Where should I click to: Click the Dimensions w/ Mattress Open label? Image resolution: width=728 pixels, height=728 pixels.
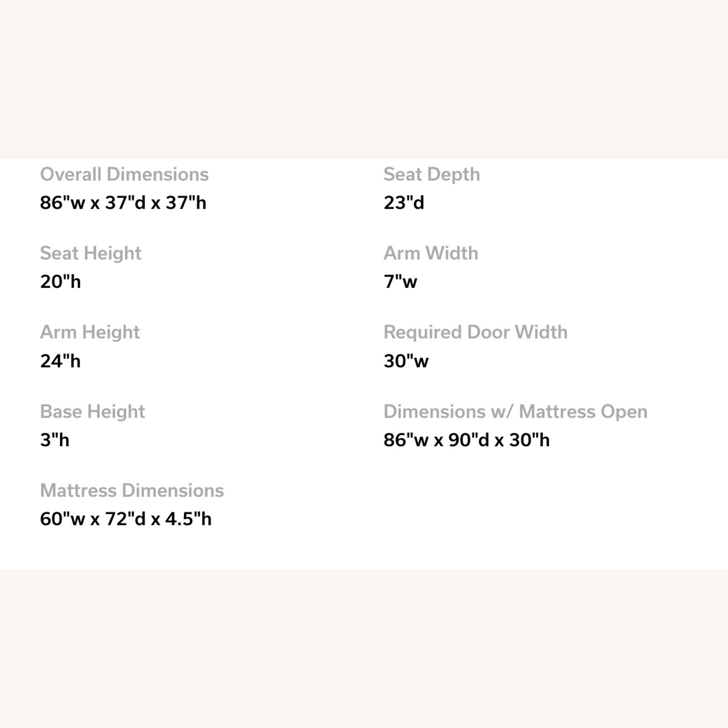click(515, 412)
